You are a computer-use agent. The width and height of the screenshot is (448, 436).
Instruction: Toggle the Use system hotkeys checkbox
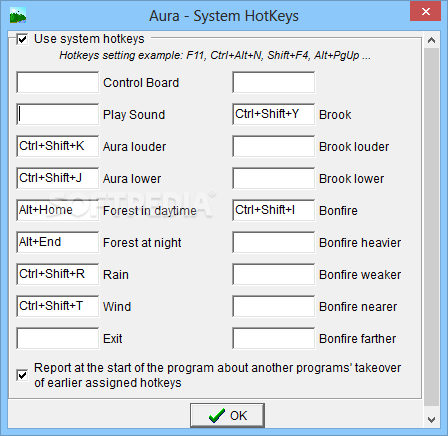tap(22, 39)
